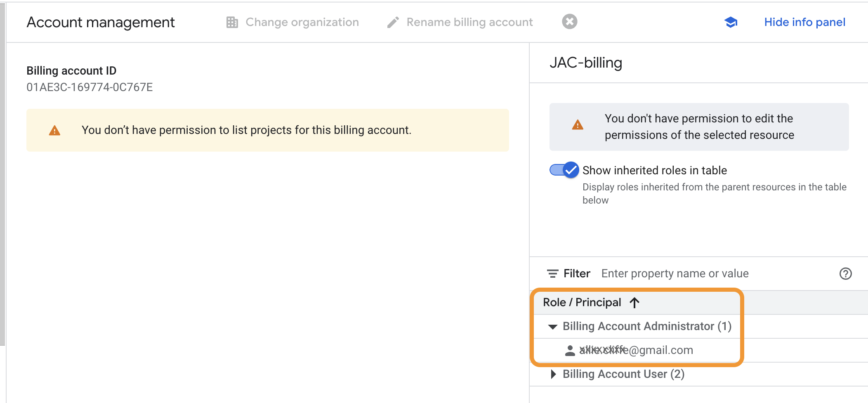This screenshot has width=868, height=403.
Task: Click the Billing account ID label
Action: [71, 71]
